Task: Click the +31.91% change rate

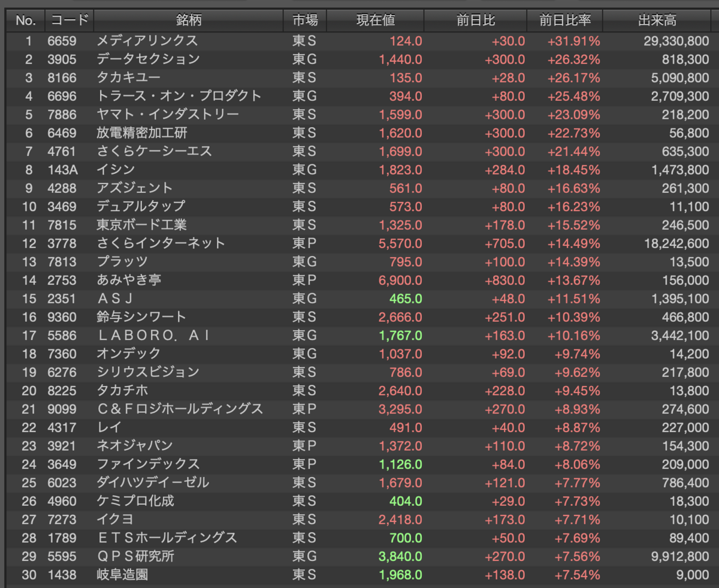Action: click(x=573, y=41)
